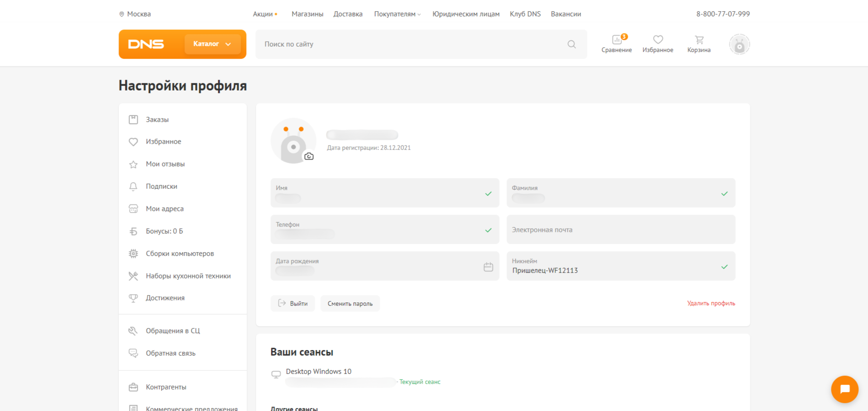This screenshot has width=868, height=411.
Task: Click the Desktop Windows 10 session text
Action: 318,371
